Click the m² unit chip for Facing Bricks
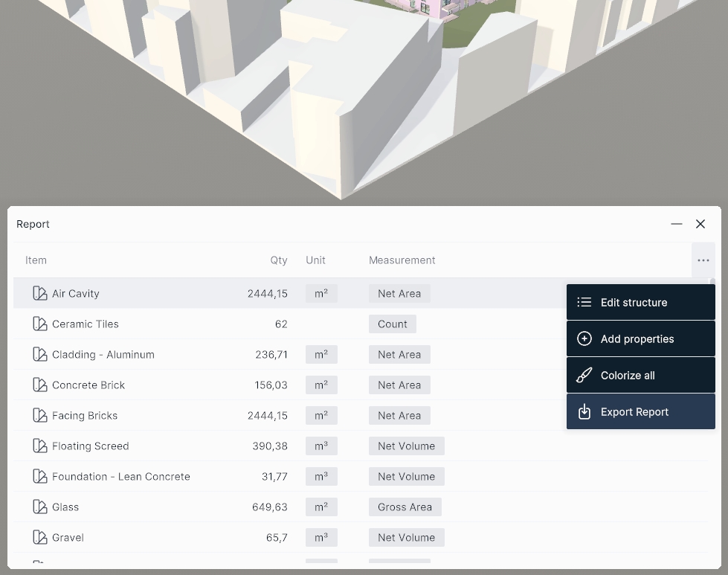This screenshot has height=575, width=728. 321,416
